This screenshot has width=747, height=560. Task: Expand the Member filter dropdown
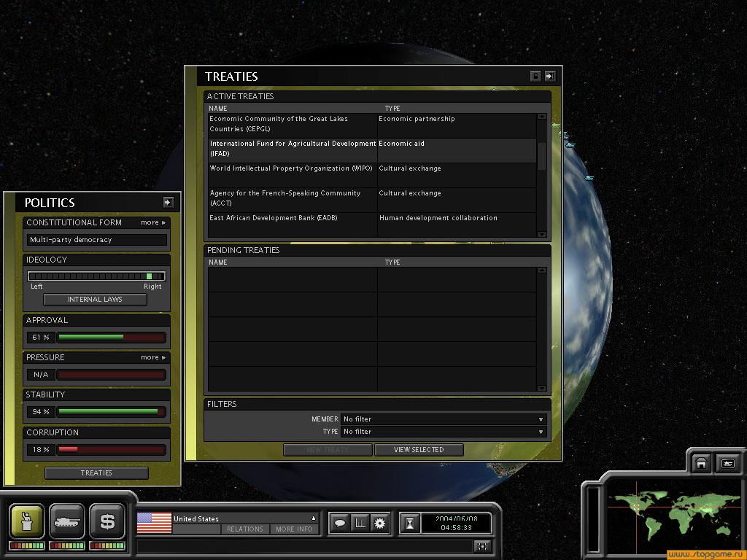tap(444, 419)
